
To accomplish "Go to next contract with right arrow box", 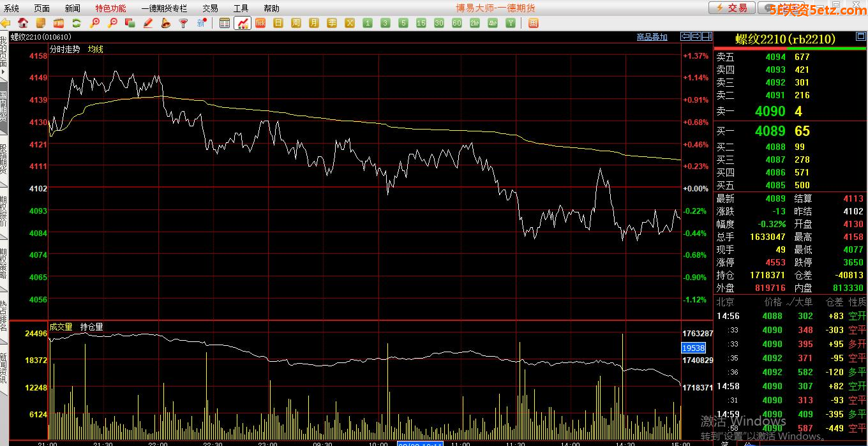I will click(696, 36).
